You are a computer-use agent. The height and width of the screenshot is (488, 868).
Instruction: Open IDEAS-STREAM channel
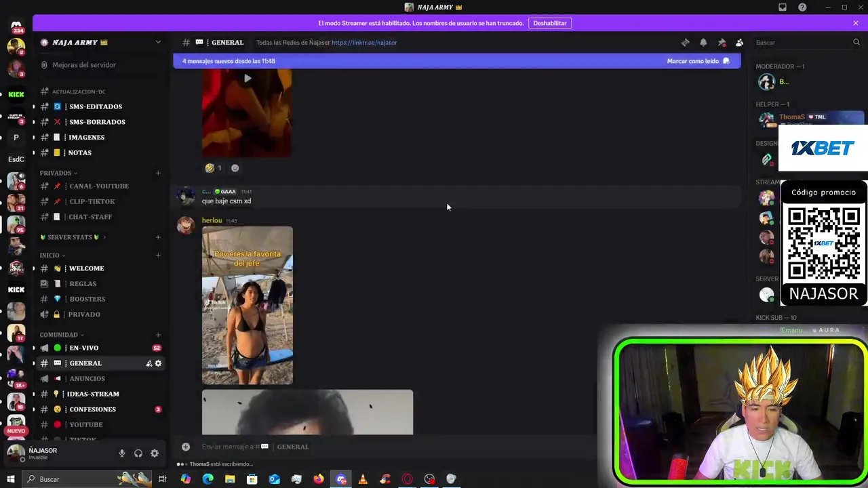[x=93, y=394]
